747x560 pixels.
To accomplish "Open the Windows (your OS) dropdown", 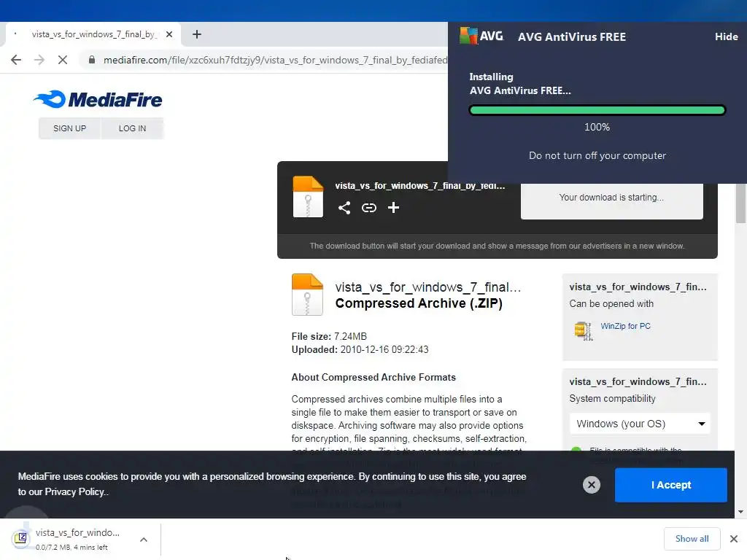I will [640, 424].
